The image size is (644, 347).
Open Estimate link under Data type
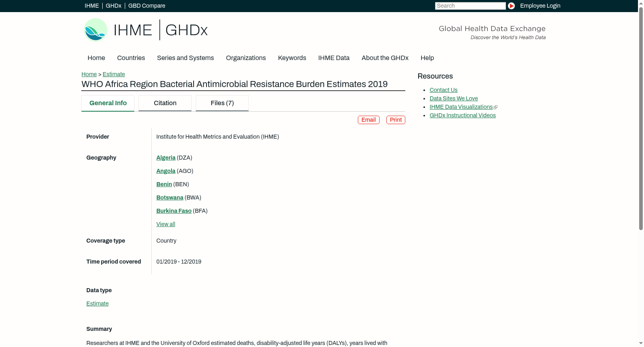[x=97, y=303]
